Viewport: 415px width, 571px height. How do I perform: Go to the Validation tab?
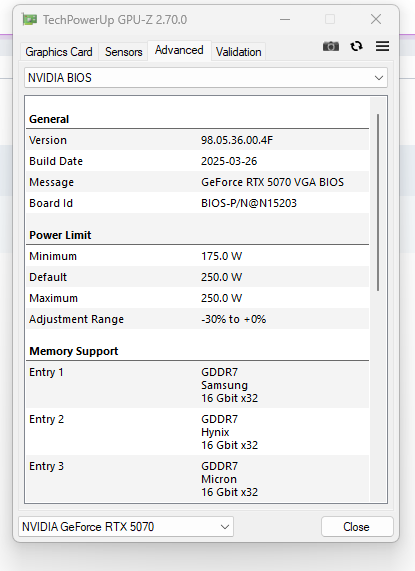pos(238,52)
